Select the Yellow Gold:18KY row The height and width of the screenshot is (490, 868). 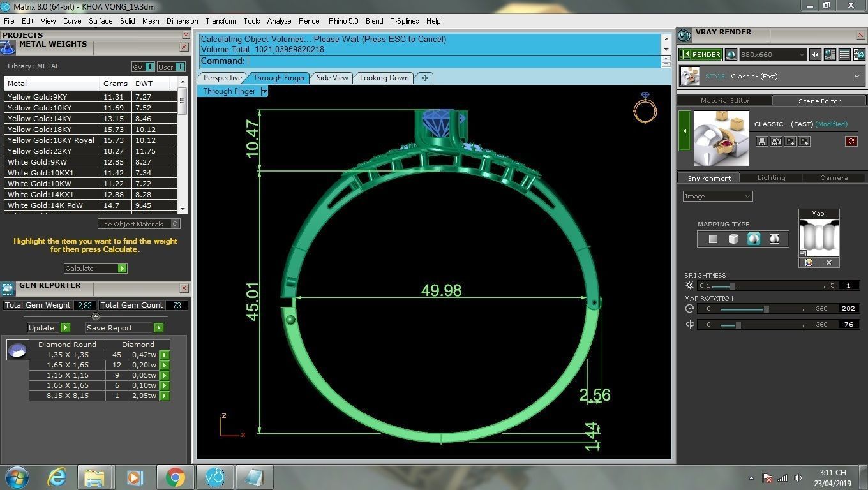[89, 130]
